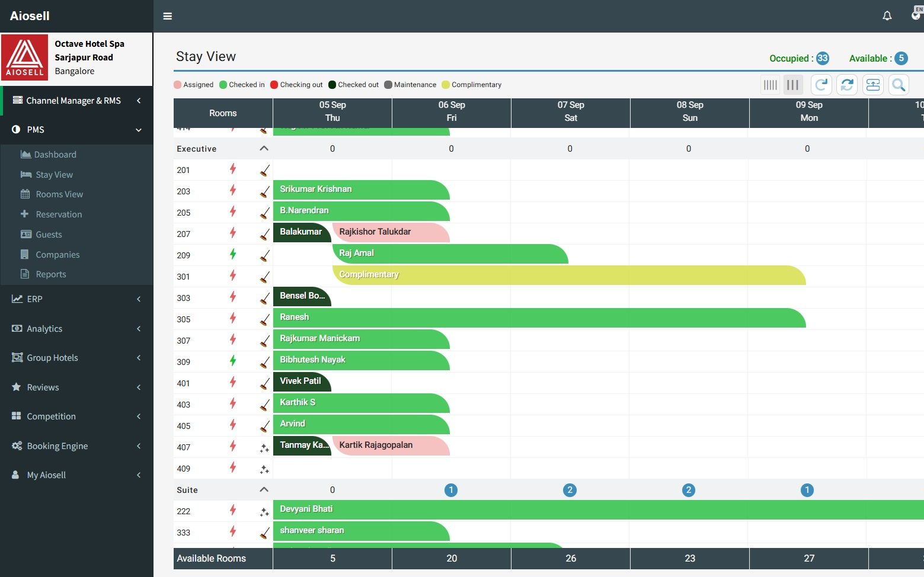Collapse the Suite room category
The width and height of the screenshot is (924, 577).
[264, 490]
